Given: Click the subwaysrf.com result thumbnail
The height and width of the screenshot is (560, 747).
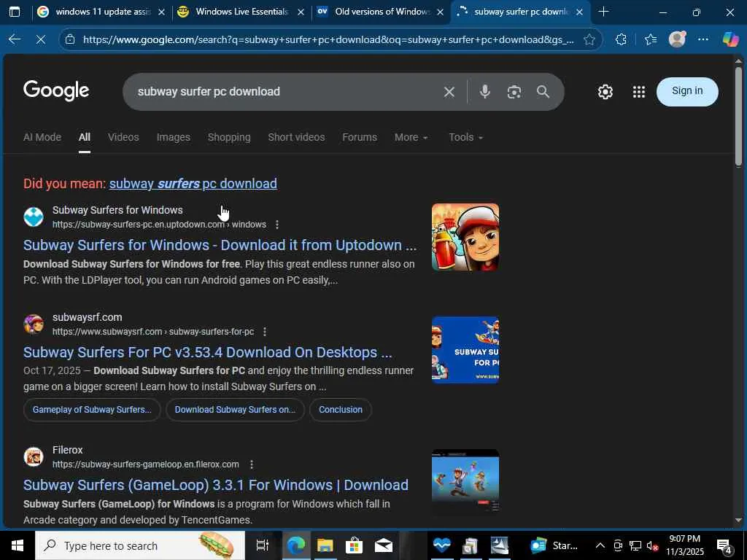Looking at the screenshot, I should pos(465,350).
